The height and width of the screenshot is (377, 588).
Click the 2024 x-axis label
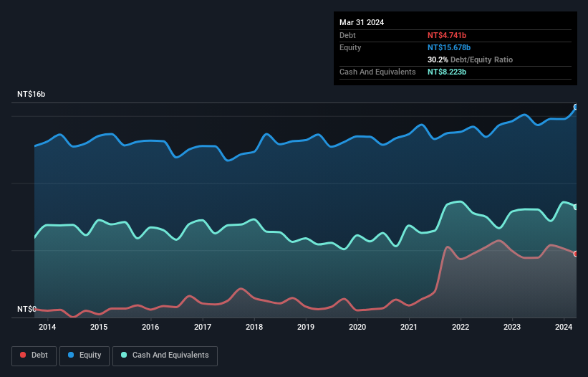click(x=564, y=327)
